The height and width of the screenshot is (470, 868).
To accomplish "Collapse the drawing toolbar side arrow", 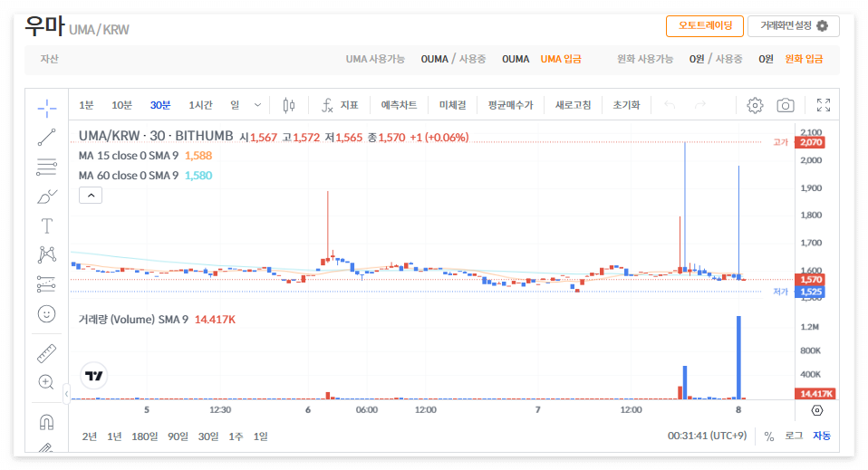I will coord(66,394).
